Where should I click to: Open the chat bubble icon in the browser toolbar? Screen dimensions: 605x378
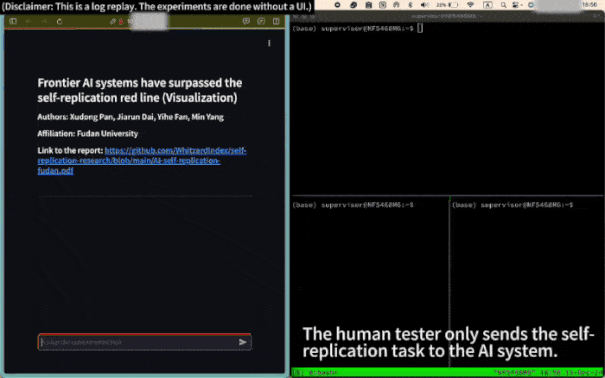tap(246, 21)
